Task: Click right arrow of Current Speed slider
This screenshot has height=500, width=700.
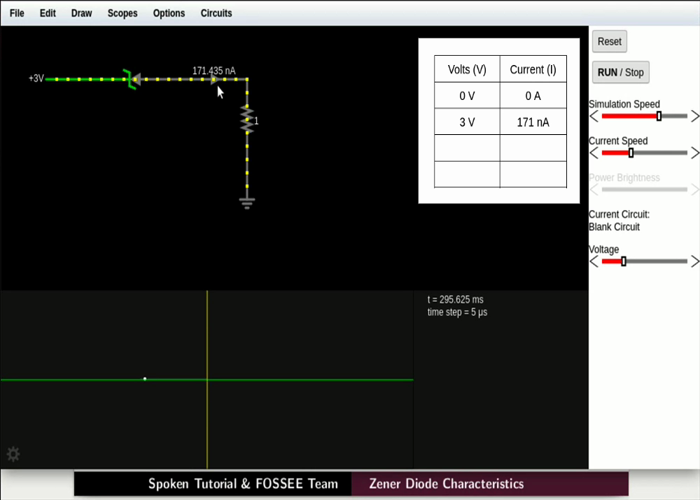Action: click(694, 153)
